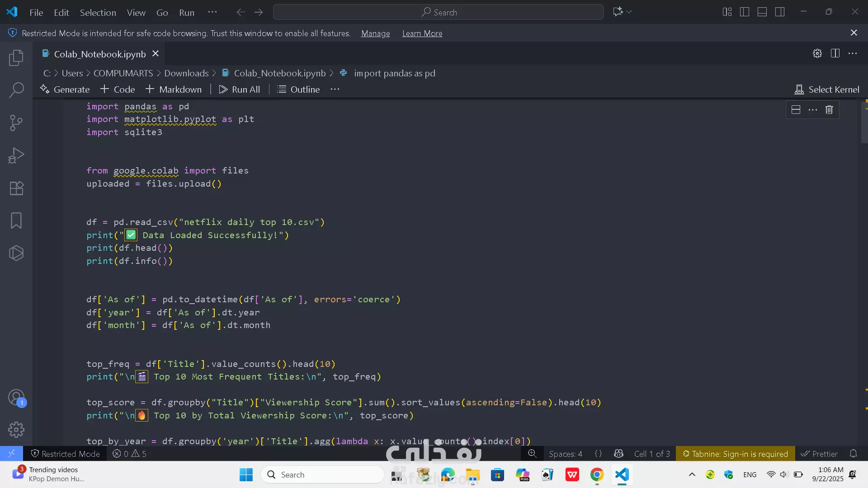Click the Run All button
This screenshot has width=868, height=488.
point(240,89)
